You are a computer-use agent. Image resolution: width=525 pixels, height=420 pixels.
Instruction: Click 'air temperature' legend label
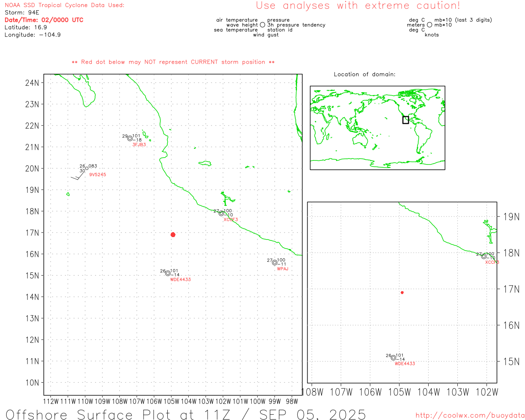(237, 20)
